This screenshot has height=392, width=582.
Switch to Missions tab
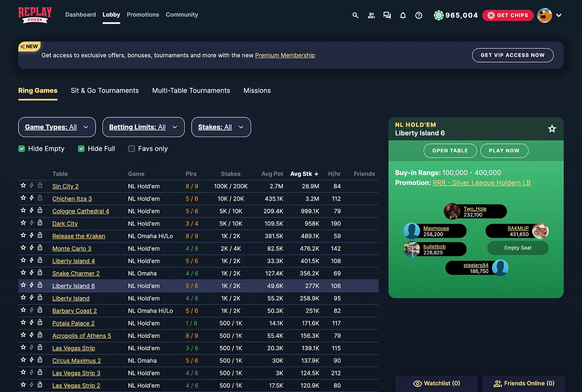click(257, 90)
